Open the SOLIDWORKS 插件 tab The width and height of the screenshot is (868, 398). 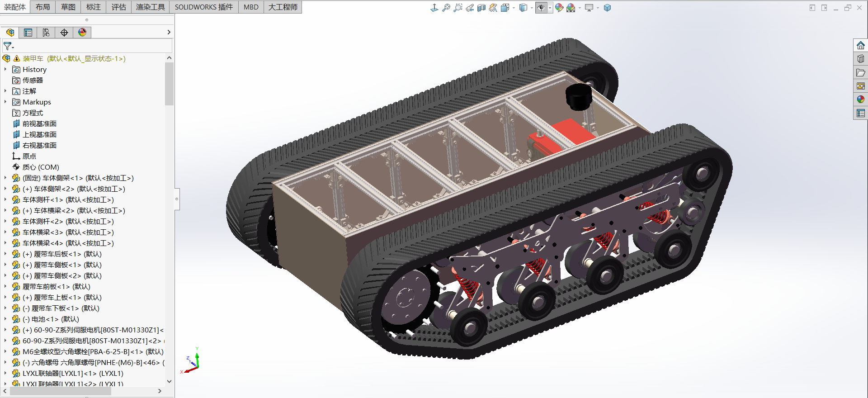204,7
